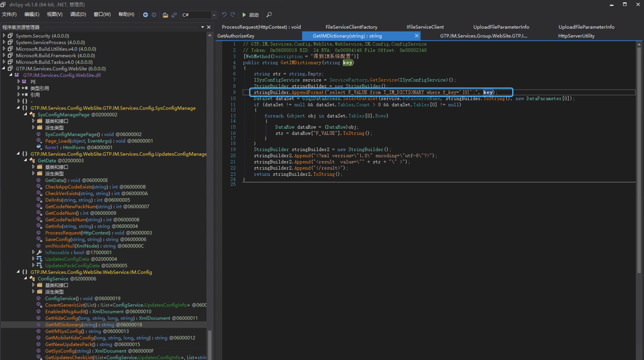Expand the PE node

pos(18,82)
